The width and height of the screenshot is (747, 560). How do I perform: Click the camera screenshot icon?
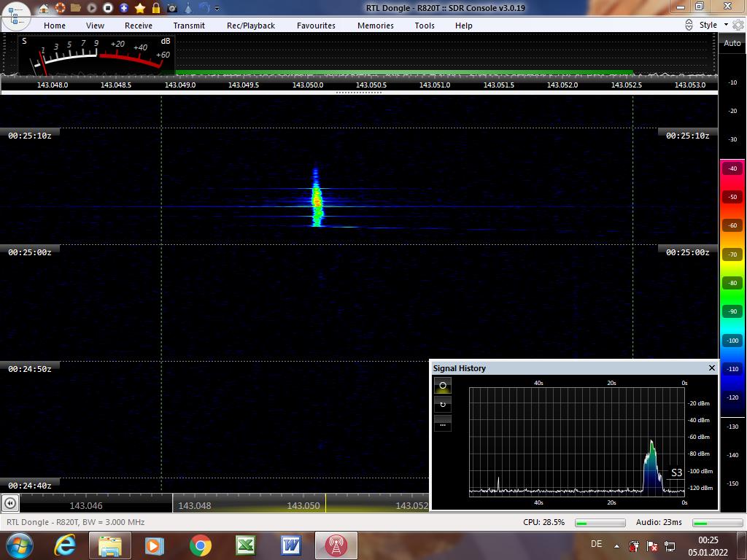[172, 8]
